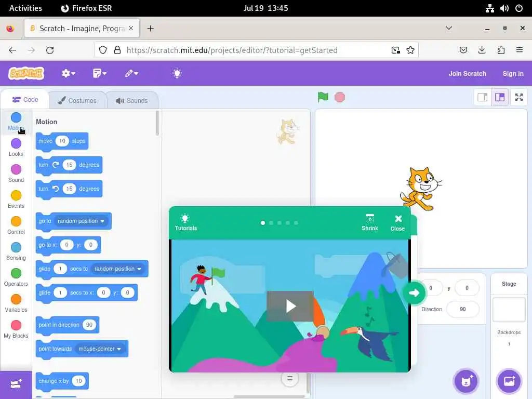Switch to small stage layout
The image size is (532, 399).
[x=482, y=97]
